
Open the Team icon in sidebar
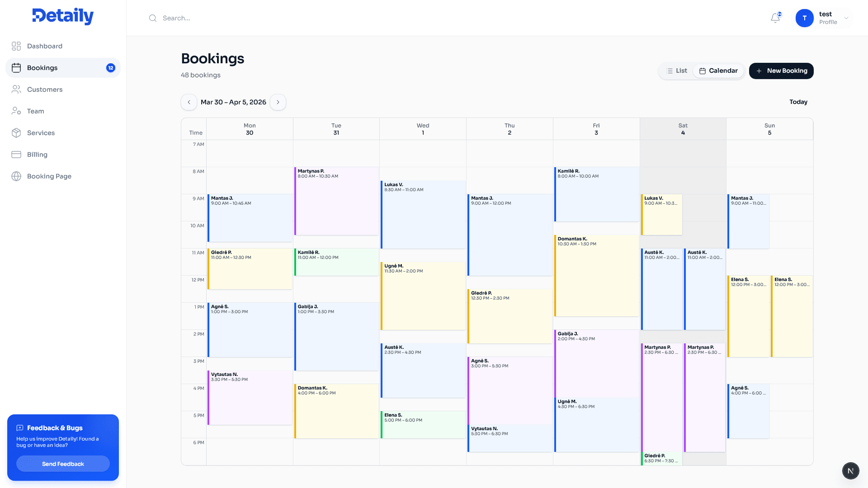16,111
